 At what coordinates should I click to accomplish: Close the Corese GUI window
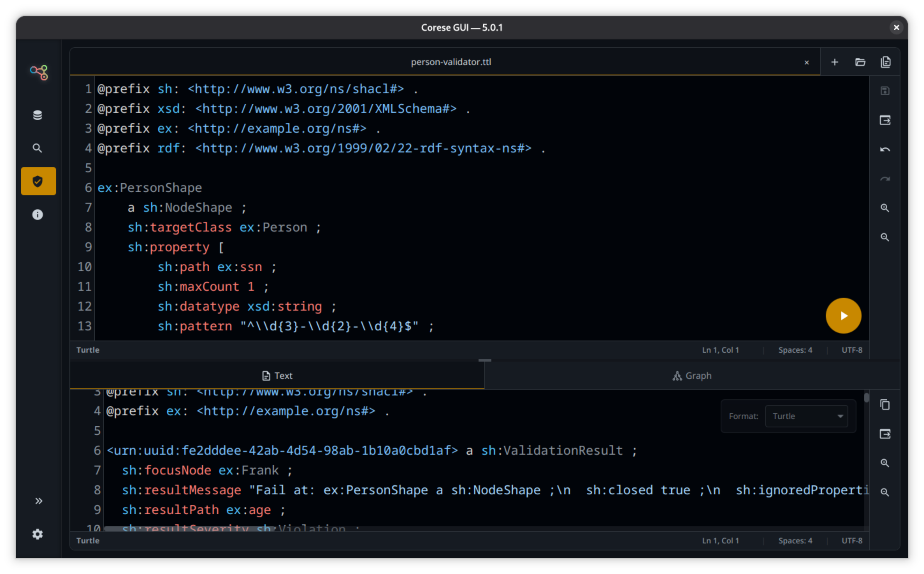[x=896, y=27]
